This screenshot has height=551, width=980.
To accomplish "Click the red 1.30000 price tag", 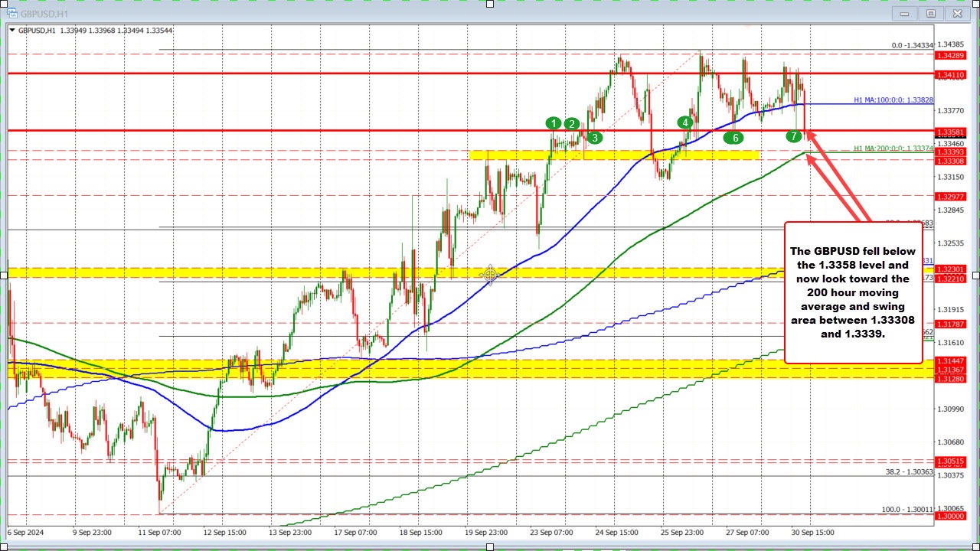I will (949, 516).
